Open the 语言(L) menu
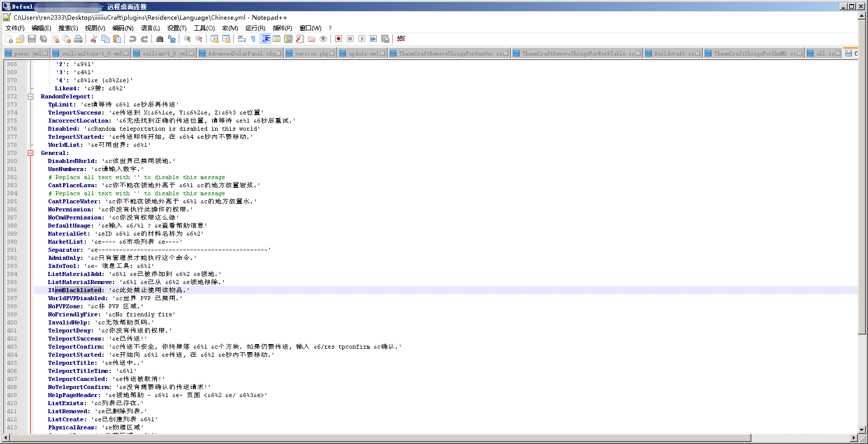This screenshot has width=868, height=444. pyautogui.click(x=150, y=28)
